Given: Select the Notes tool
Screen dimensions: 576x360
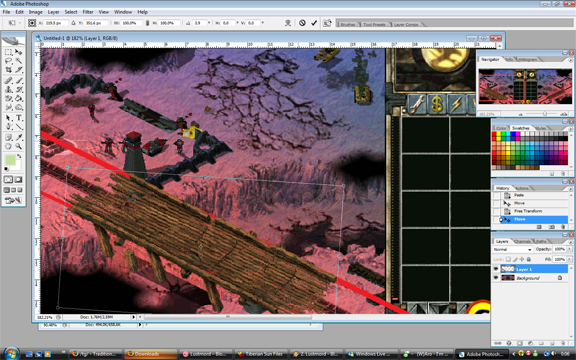Looking at the screenshot, I should pos(8,137).
